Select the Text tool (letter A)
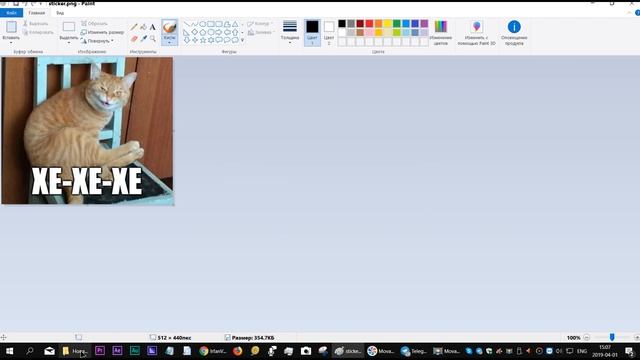This screenshot has height=360, width=640. tap(152, 27)
